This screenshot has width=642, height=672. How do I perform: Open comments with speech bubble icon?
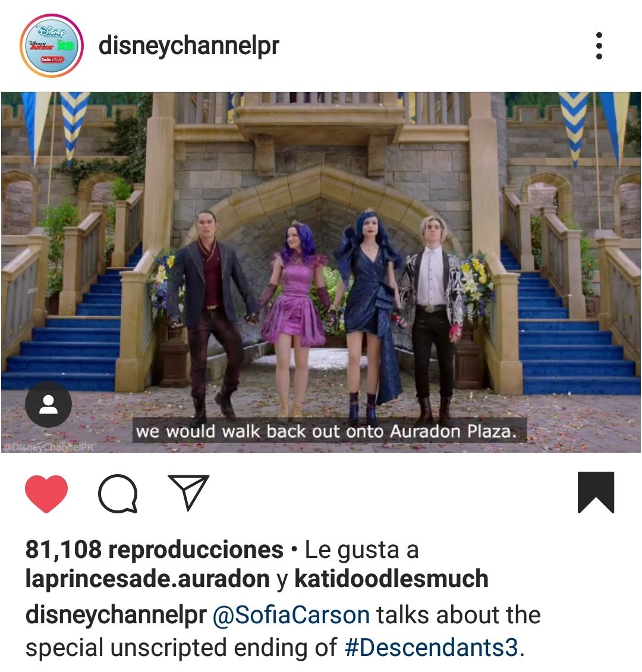118,493
